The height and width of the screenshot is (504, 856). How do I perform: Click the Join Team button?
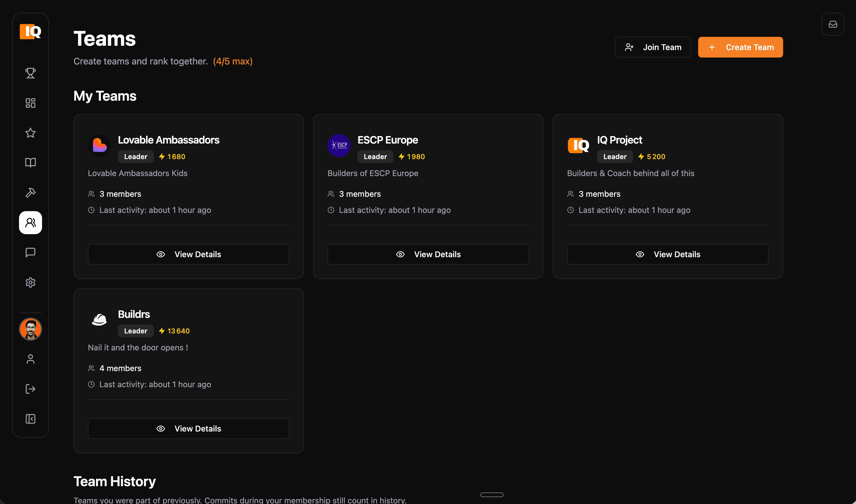[652, 47]
